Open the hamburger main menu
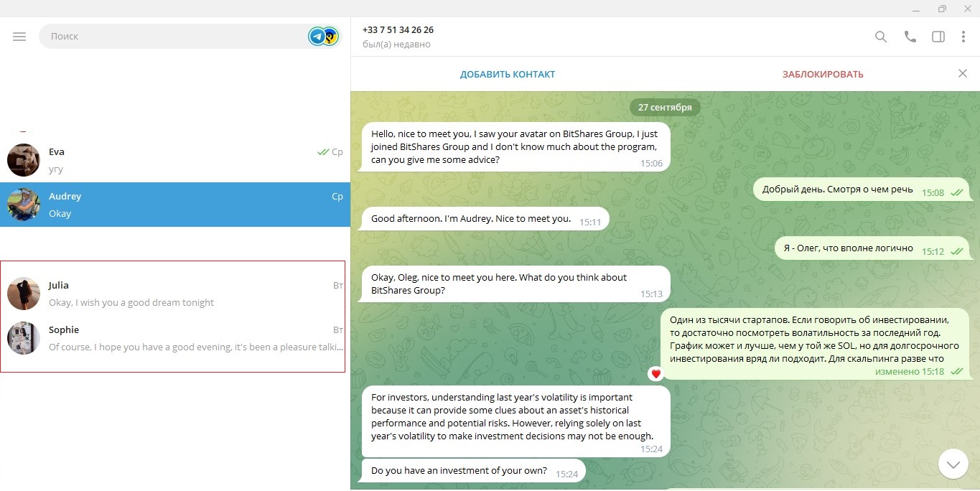 point(19,37)
